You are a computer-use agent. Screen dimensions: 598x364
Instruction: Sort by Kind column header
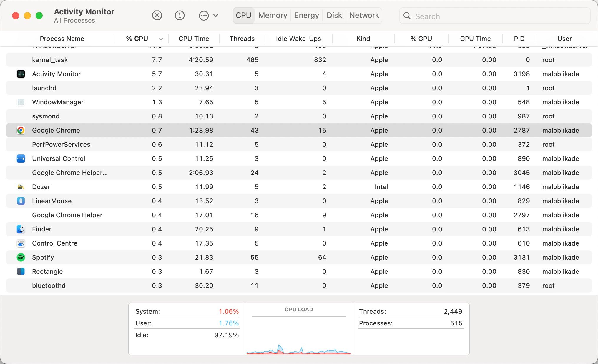coord(363,39)
